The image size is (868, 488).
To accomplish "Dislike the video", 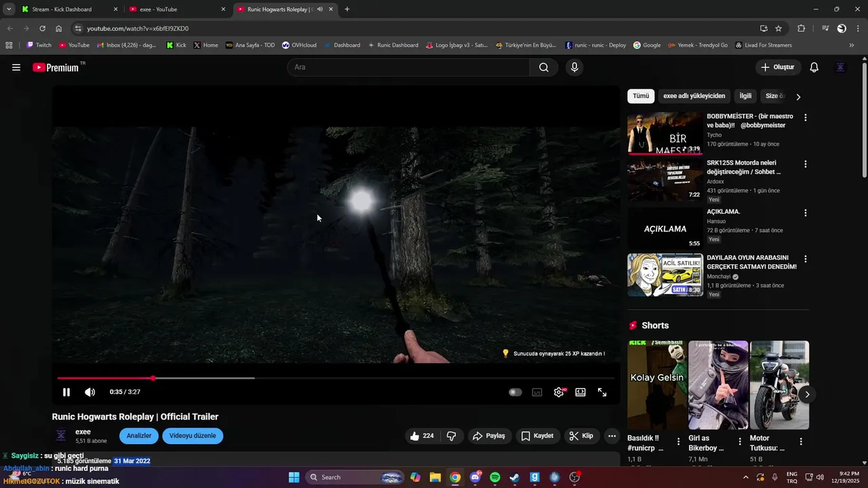I will coord(451,436).
